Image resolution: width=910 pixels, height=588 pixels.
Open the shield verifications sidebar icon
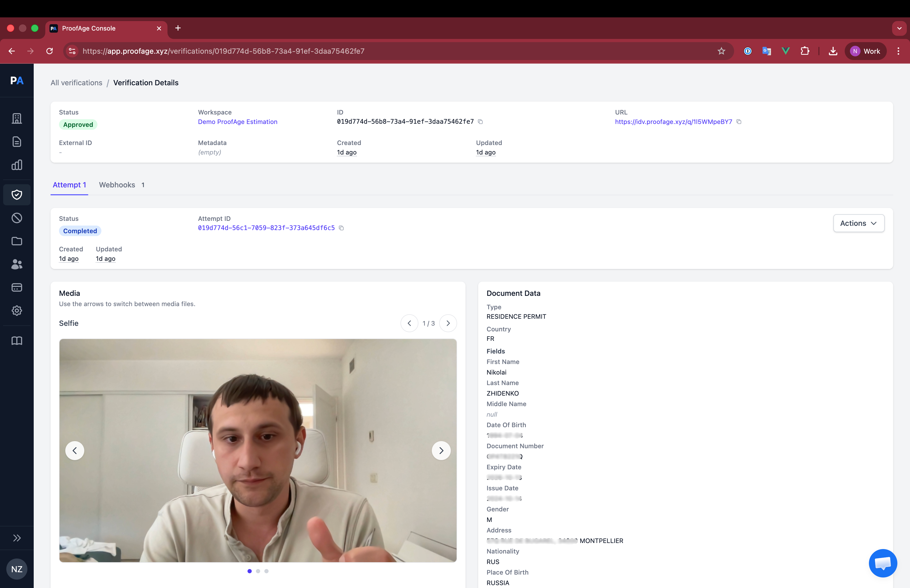point(17,195)
